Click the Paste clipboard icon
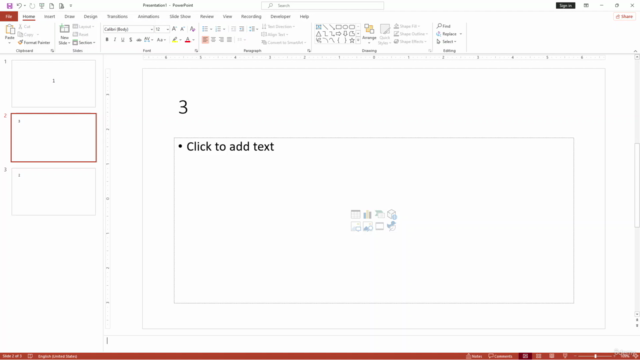The height and width of the screenshot is (360, 640). (x=9, y=29)
